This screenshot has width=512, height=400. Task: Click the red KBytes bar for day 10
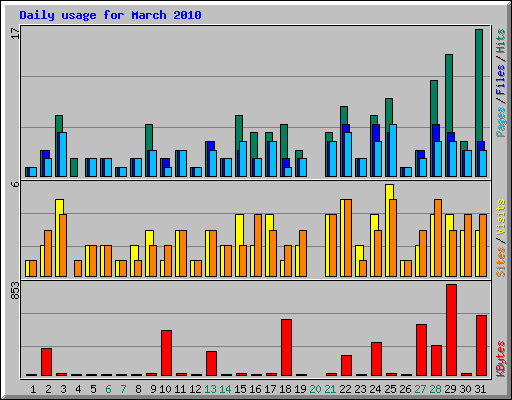click(167, 353)
